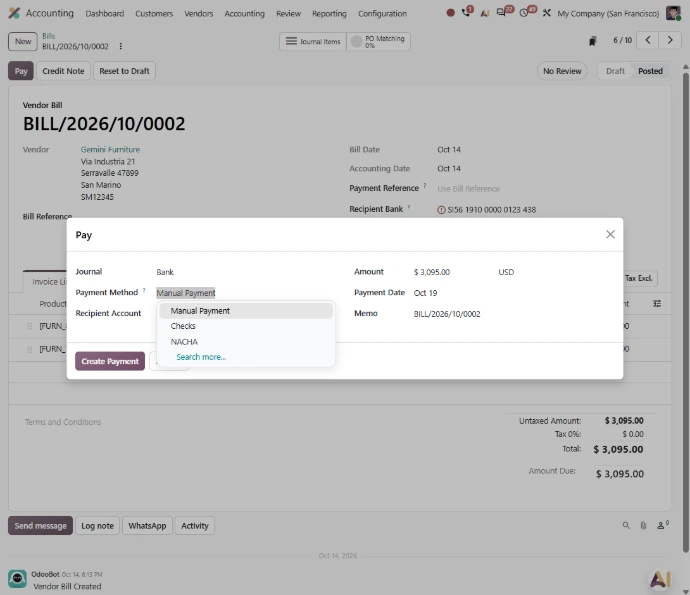Click Reset to Draft button

pyautogui.click(x=124, y=71)
